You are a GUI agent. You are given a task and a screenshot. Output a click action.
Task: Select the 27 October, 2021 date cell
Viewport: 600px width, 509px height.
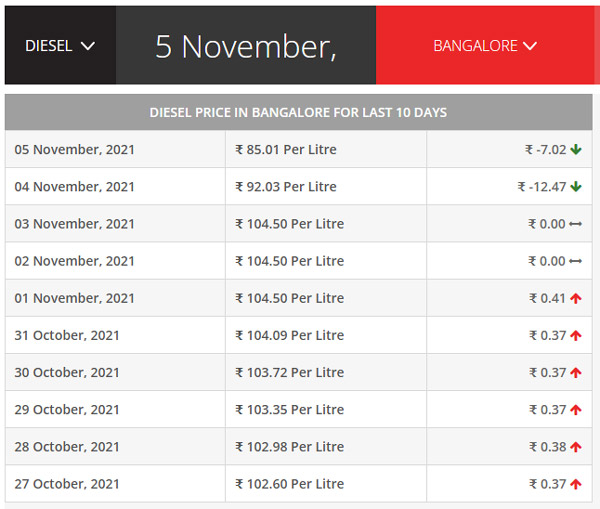[x=67, y=484]
